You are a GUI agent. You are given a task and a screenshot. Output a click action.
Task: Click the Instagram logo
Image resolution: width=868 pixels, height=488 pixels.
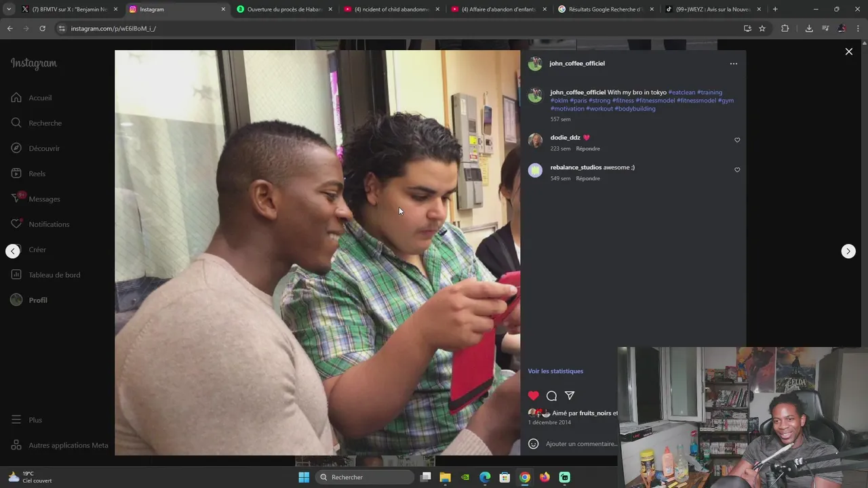coord(34,64)
